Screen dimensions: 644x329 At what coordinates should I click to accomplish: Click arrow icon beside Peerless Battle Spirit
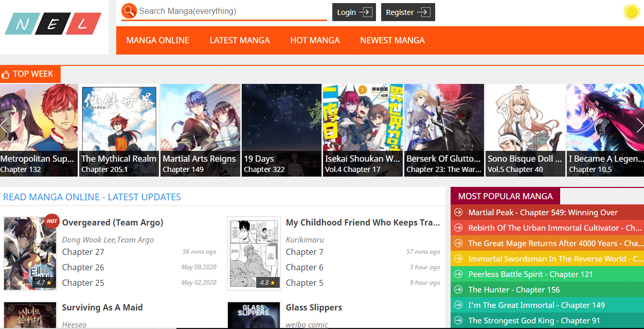[x=458, y=274]
